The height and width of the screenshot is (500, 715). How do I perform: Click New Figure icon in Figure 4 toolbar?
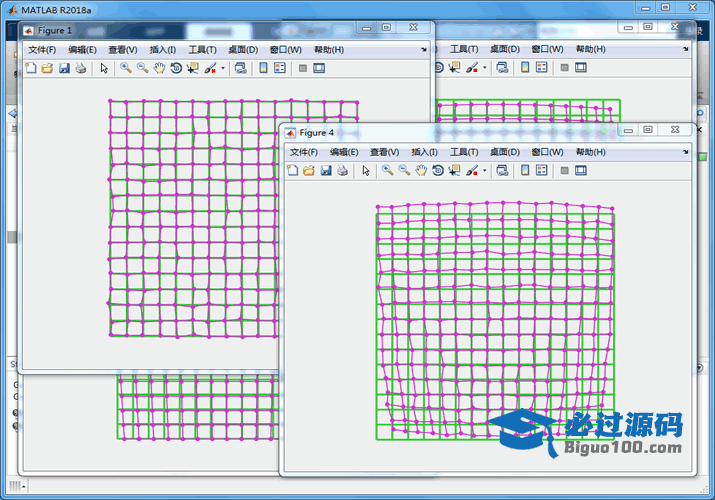(292, 170)
